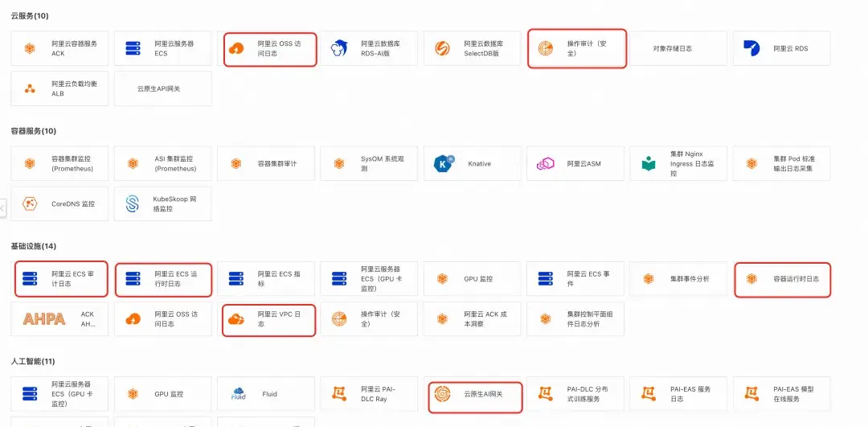Select the 云原生AI网关 card
Image resolution: width=868 pixels, height=427 pixels.
[476, 394]
